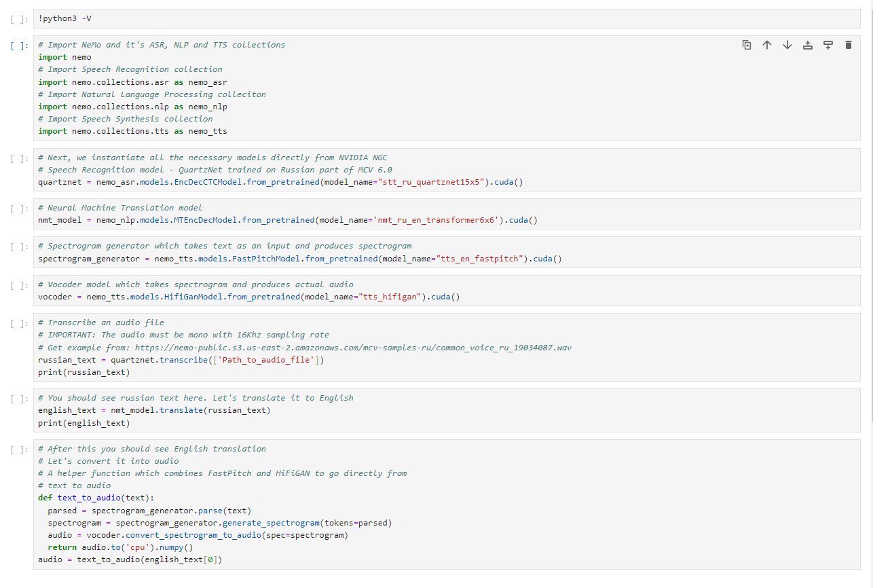
Task: Move the imports cell down
Action: [x=787, y=45]
